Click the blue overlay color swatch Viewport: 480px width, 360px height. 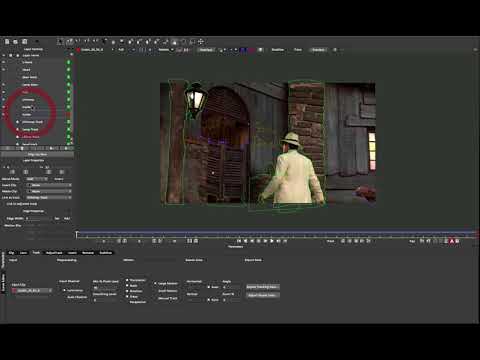point(244,50)
